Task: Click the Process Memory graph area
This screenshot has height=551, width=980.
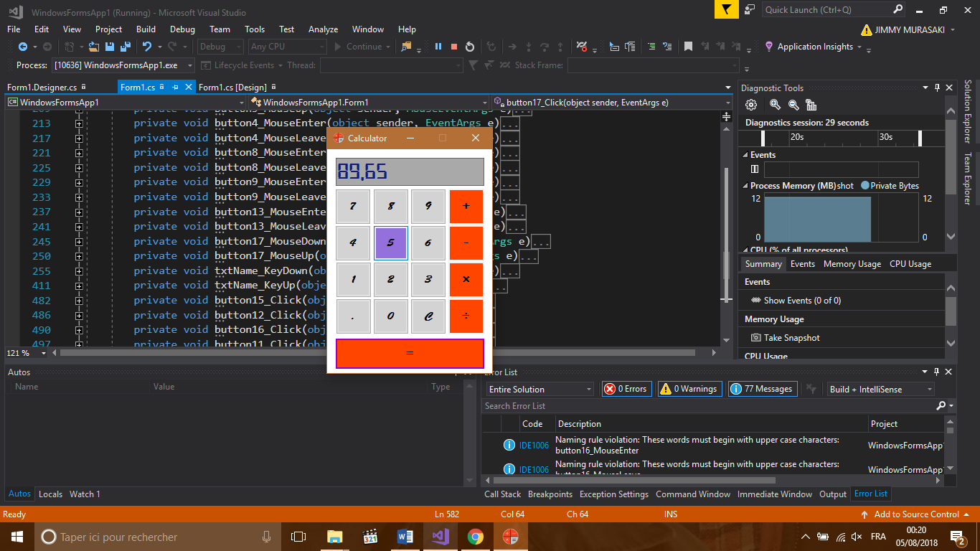Action: 818,219
